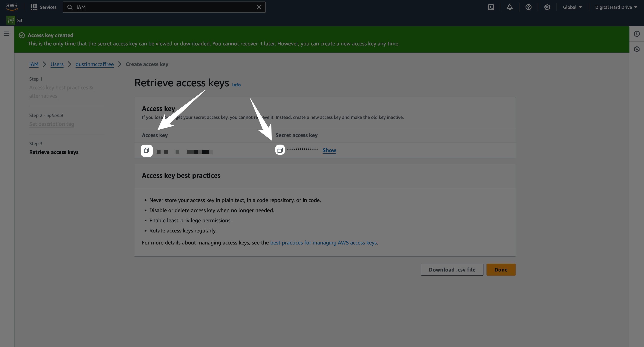This screenshot has width=644, height=347.
Task: Open the notifications bell
Action: [510, 7]
